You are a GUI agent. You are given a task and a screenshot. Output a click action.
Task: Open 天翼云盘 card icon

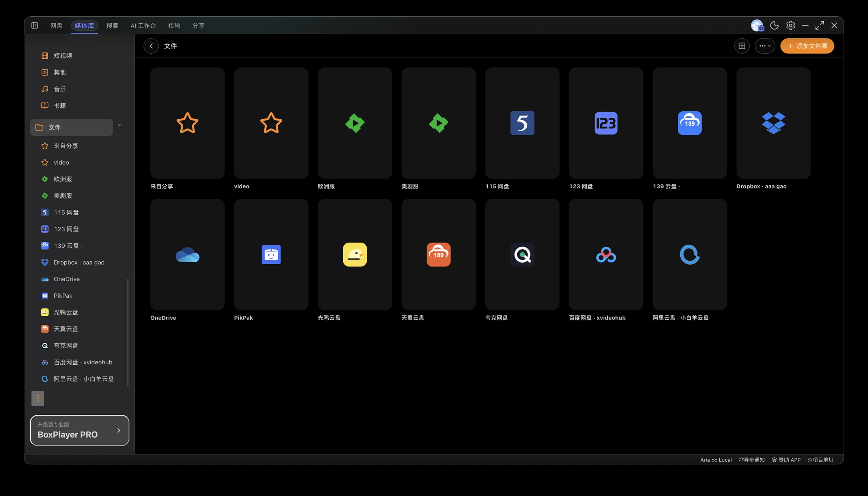(x=438, y=254)
